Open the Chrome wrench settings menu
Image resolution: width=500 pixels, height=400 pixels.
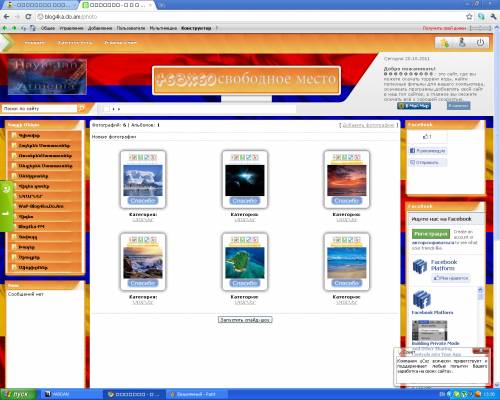[493, 16]
